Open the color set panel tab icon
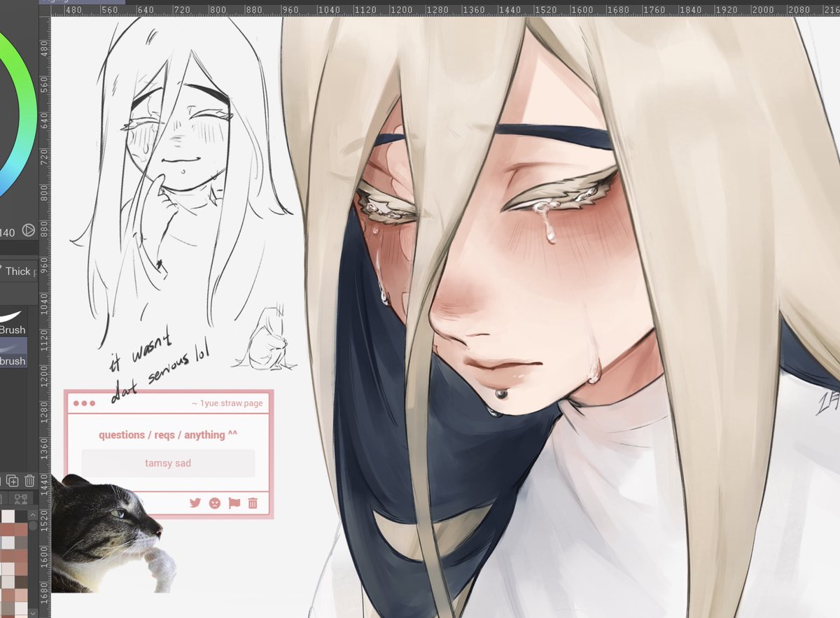Viewport: 840px width, 618px height. (x=21, y=499)
